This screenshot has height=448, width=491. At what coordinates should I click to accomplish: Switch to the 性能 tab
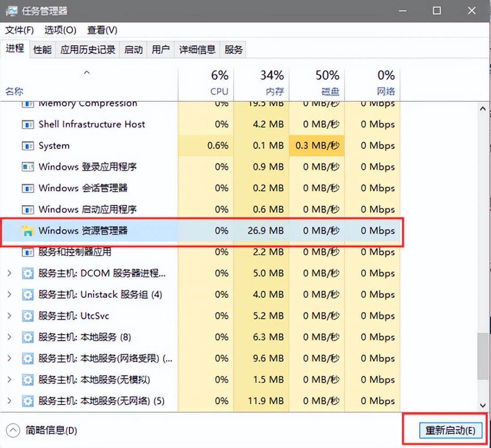(42, 49)
